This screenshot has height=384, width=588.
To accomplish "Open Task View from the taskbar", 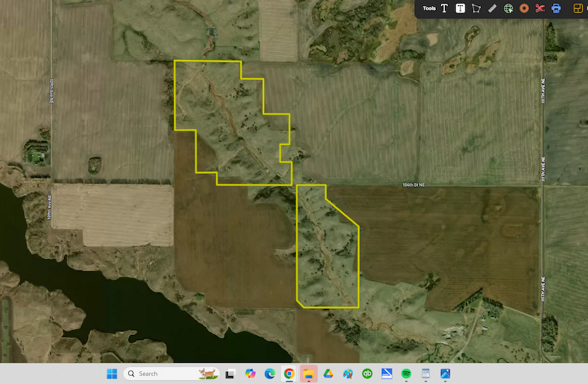I will pos(230,374).
